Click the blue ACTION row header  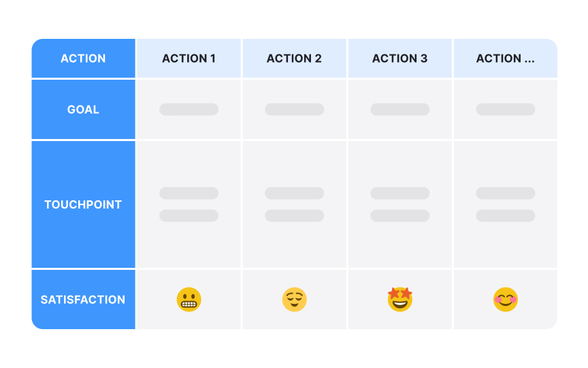pos(83,58)
